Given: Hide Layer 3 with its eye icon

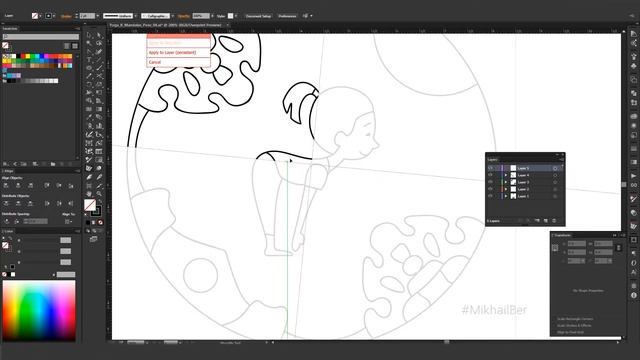Looking at the screenshot, I should point(490,182).
